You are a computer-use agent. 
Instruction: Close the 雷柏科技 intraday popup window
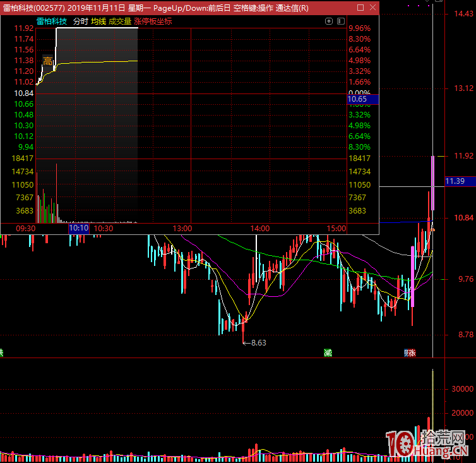point(373,8)
